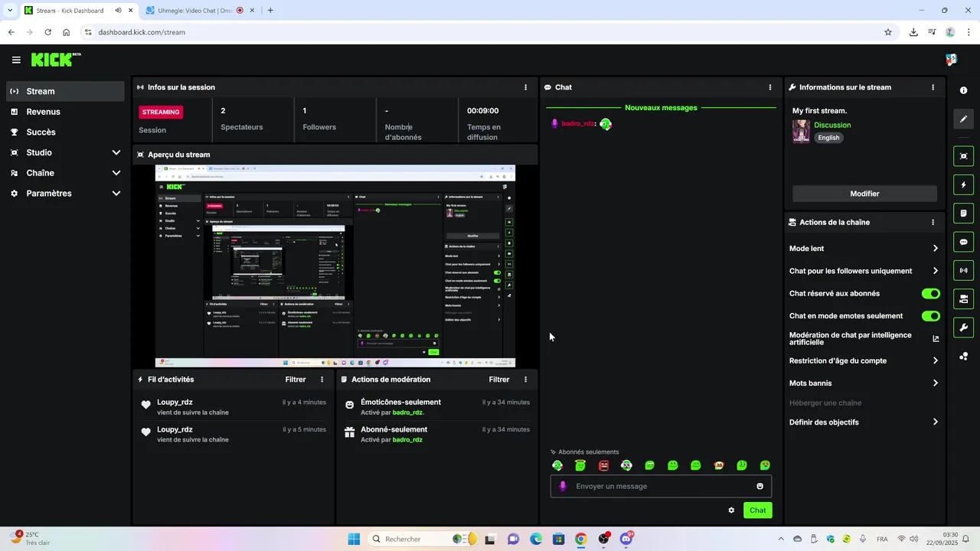Click Filtrer in Actions de modération

(x=499, y=380)
